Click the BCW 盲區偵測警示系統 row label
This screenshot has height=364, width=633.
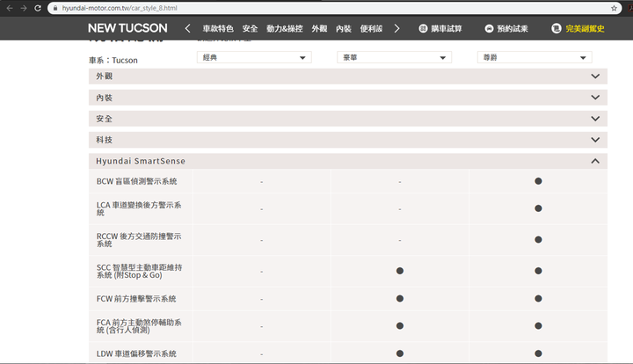pos(136,182)
